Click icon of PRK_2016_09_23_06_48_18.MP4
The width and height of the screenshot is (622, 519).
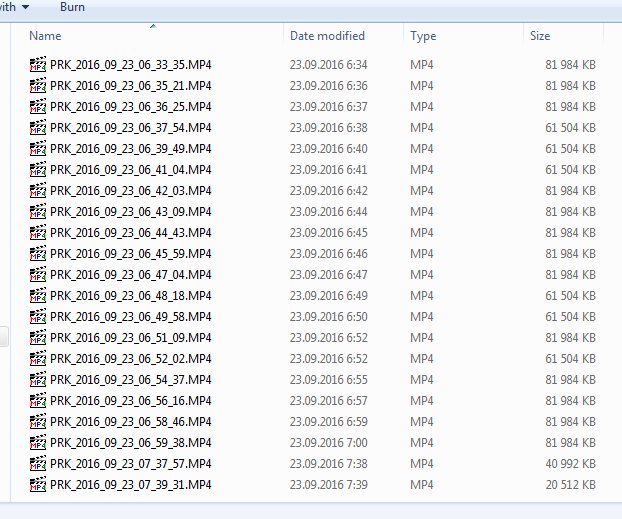(38, 295)
